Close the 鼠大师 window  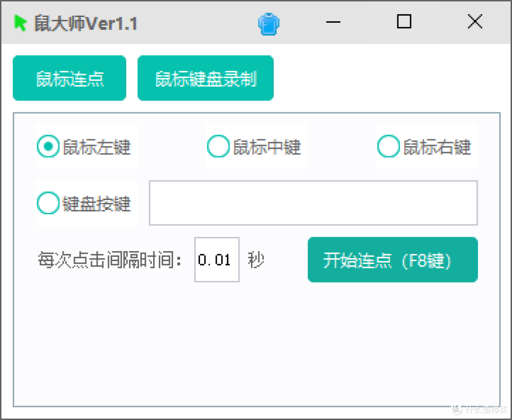click(475, 22)
